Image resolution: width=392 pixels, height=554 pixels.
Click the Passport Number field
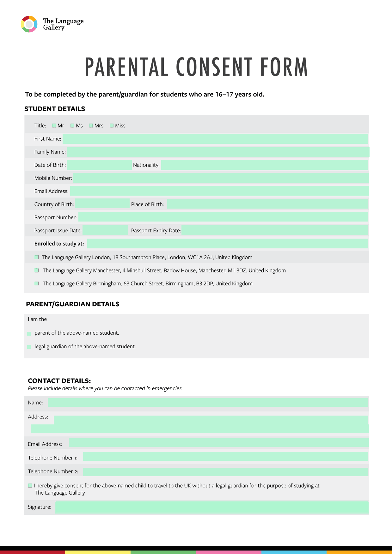[x=223, y=217]
